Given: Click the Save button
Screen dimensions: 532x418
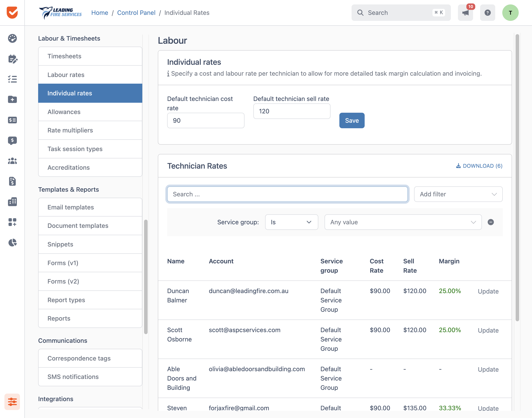Looking at the screenshot, I should coord(352,120).
